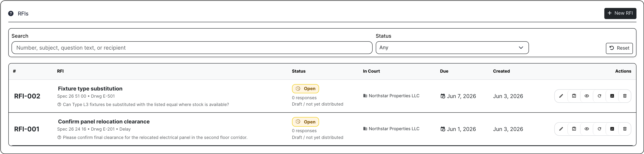Image resolution: width=644 pixels, height=154 pixels.
Task: Open the clipboard-check action for RFI-002
Action: tap(574, 96)
